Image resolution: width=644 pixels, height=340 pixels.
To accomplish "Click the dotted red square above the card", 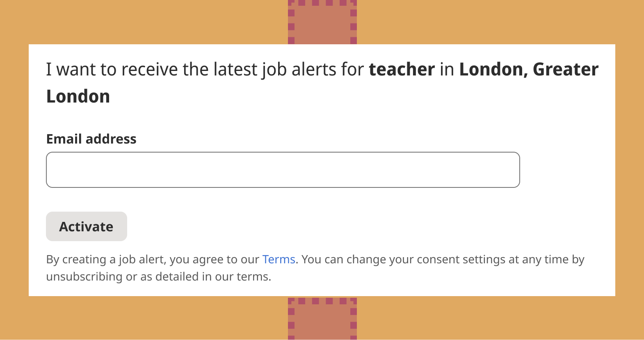I will tap(322, 21).
